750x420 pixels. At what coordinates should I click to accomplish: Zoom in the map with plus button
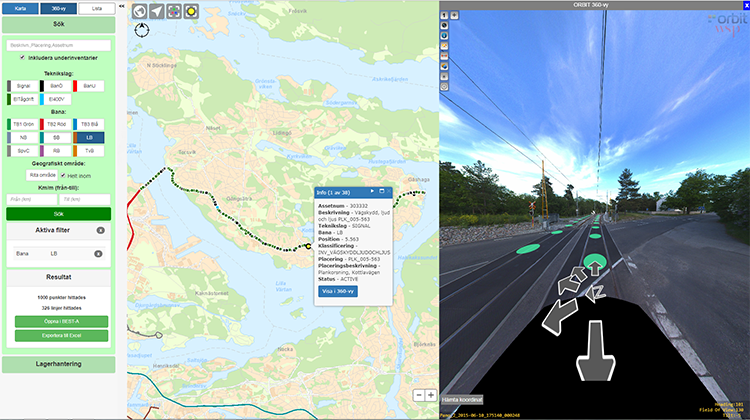[430, 395]
